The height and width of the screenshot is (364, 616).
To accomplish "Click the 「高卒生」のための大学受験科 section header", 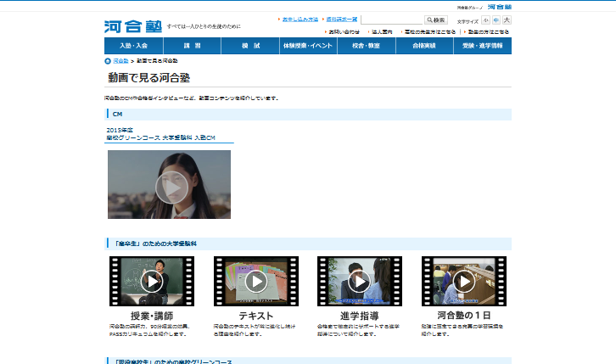I will coord(308,244).
